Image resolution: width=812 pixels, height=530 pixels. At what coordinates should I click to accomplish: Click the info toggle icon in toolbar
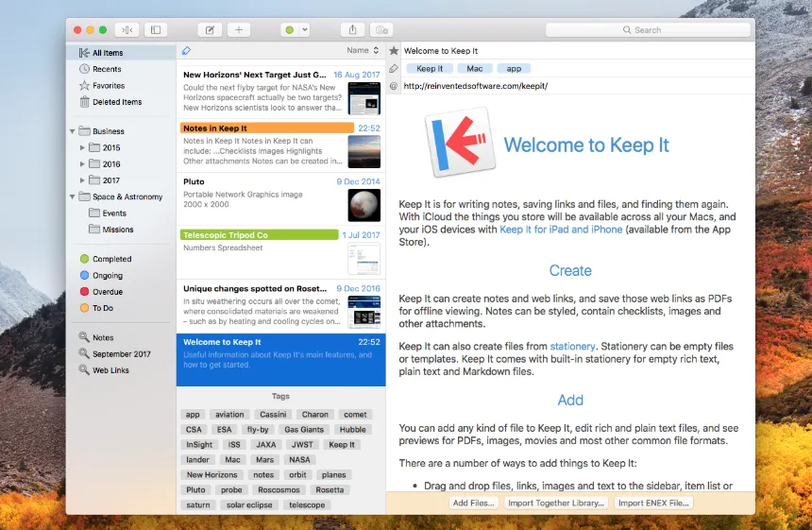tap(381, 30)
